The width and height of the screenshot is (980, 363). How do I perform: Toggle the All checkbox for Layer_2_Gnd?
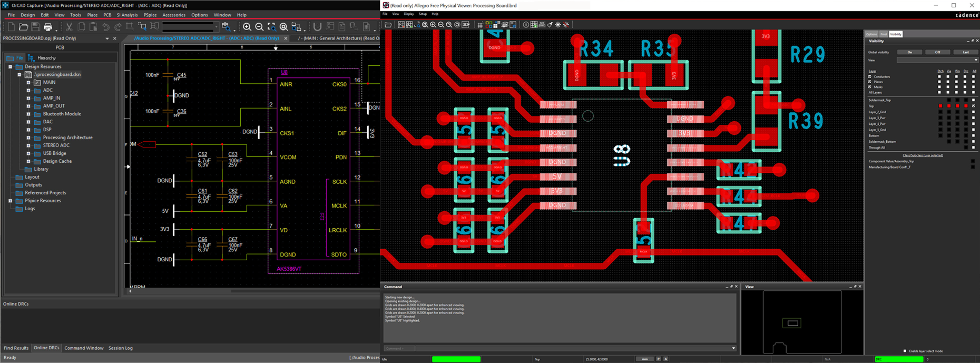point(973,112)
